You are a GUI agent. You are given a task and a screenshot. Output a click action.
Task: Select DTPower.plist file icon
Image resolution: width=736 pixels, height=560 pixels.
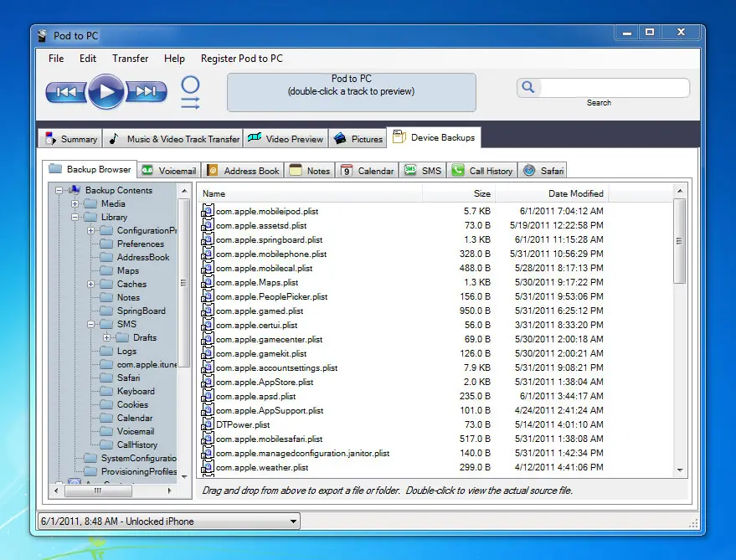pyautogui.click(x=208, y=424)
